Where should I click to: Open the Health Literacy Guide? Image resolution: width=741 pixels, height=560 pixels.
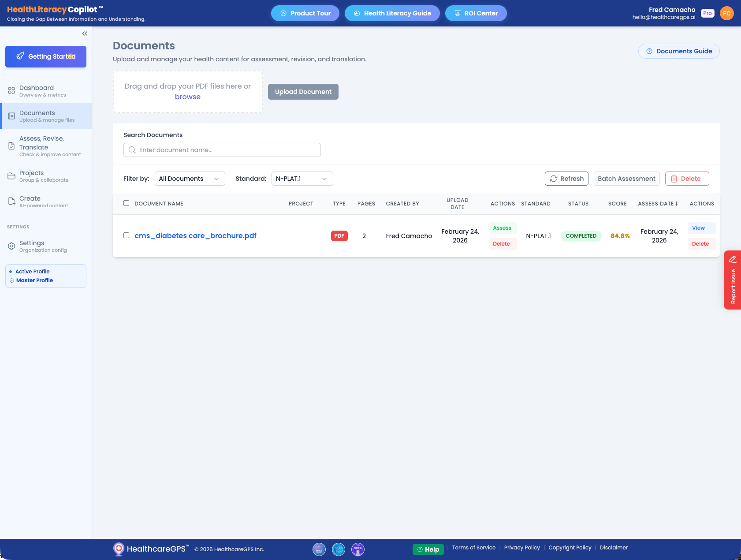click(x=392, y=13)
